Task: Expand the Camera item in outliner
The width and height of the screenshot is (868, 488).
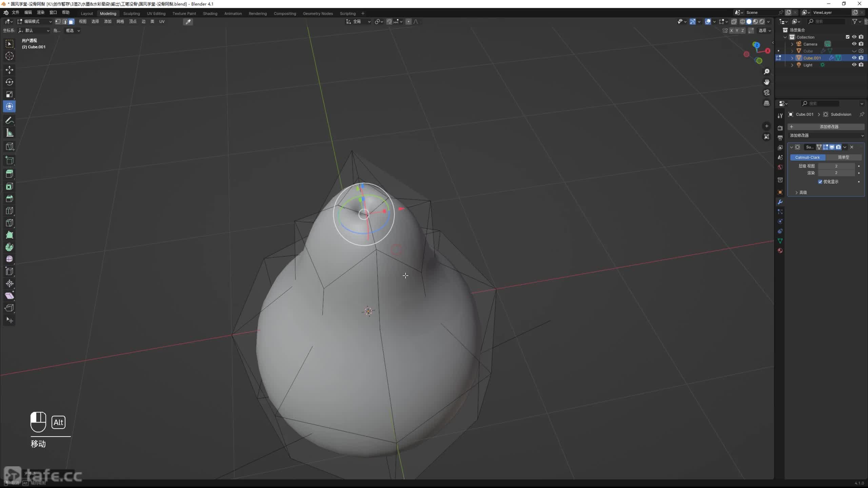Action: [792, 44]
